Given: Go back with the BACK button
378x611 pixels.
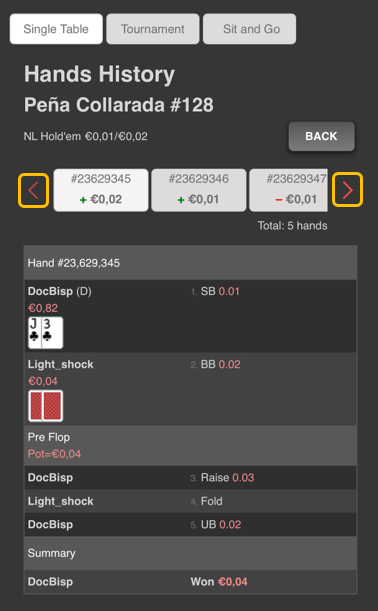Looking at the screenshot, I should click(321, 136).
